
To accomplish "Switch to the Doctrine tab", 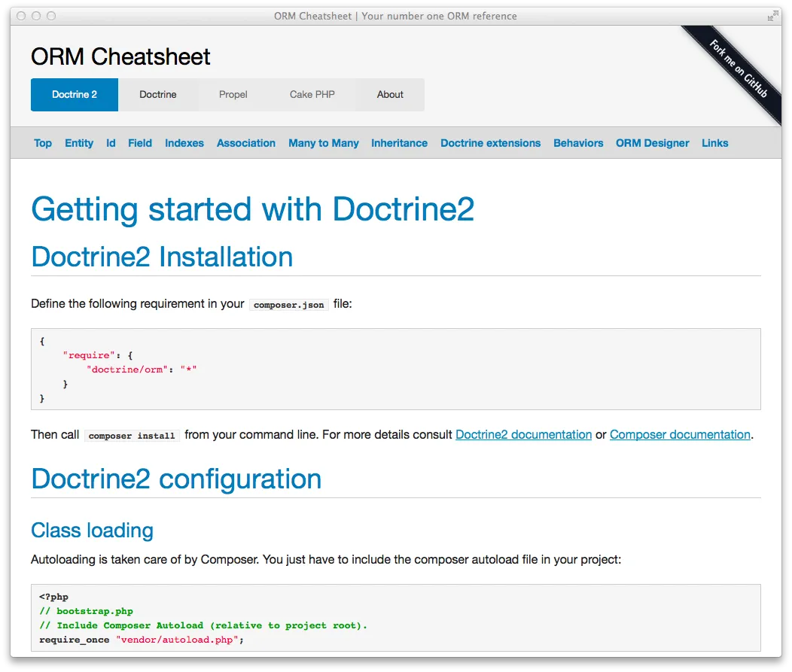I will coord(158,94).
